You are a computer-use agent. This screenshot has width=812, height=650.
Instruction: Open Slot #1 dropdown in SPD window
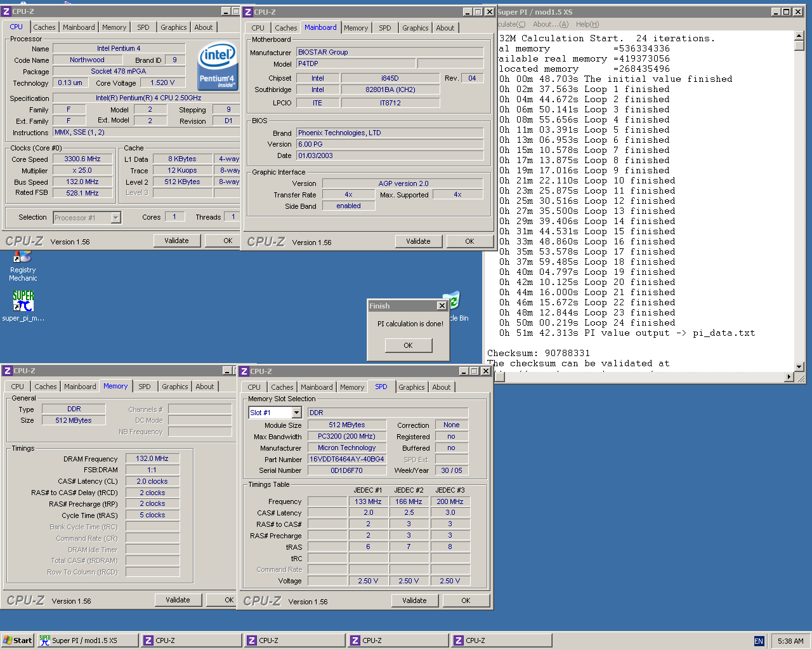point(296,413)
